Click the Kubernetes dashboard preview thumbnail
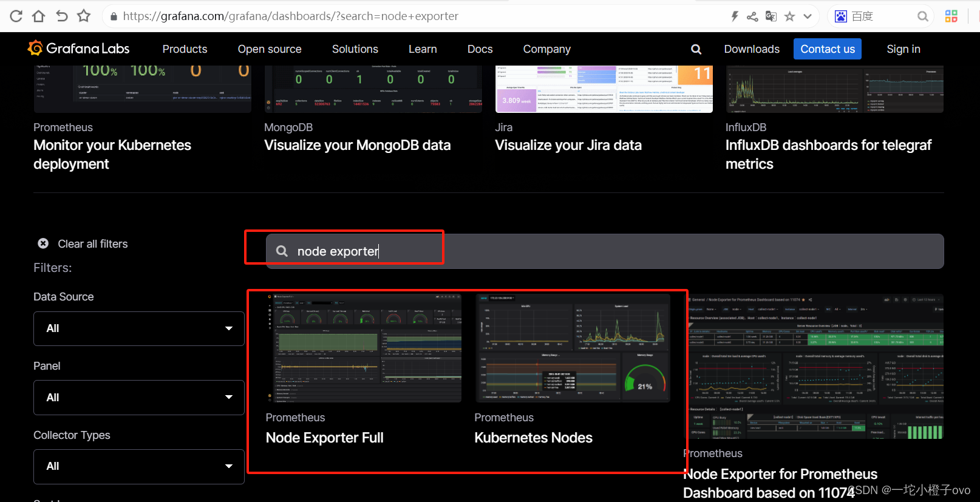Screen dimensions: 980x502 tap(143, 89)
